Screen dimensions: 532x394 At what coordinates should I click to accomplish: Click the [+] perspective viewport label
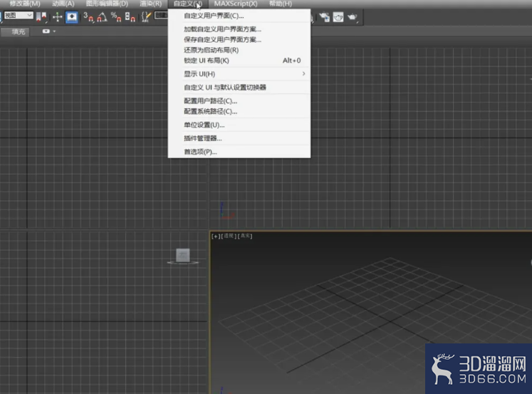click(x=216, y=237)
